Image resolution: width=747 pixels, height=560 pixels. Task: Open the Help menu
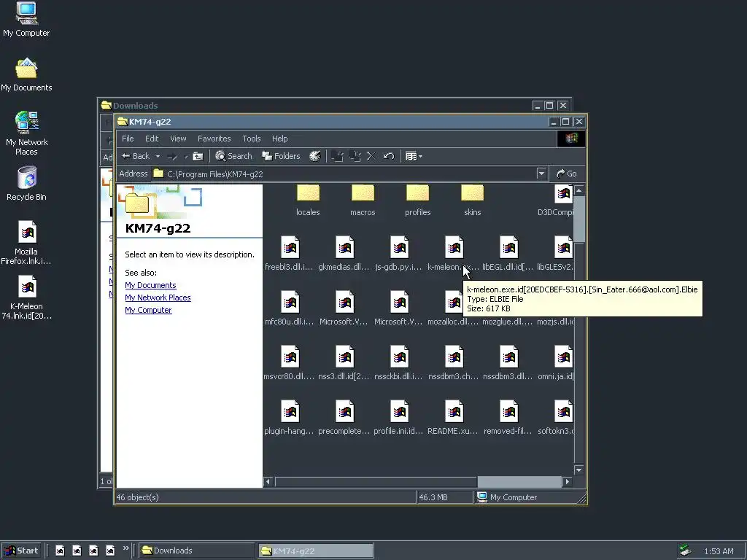pos(279,139)
